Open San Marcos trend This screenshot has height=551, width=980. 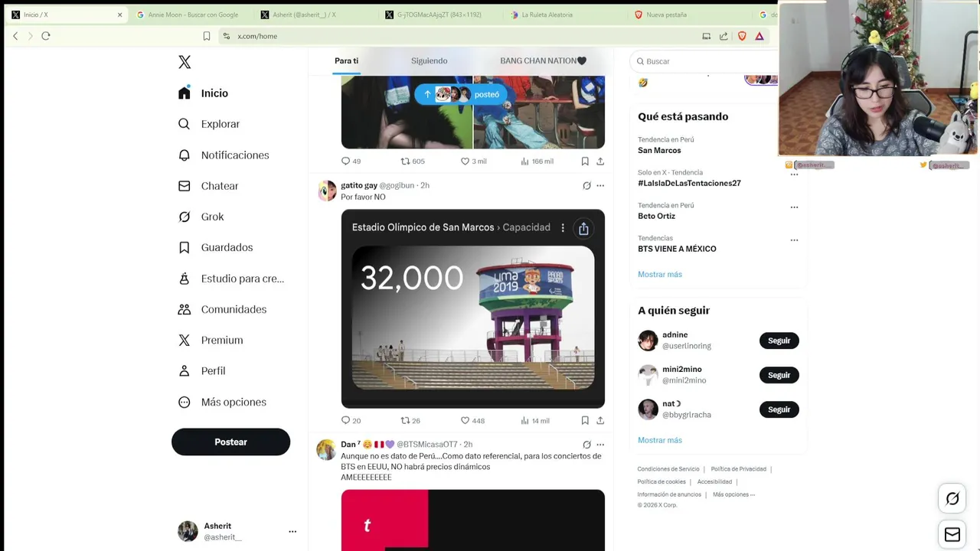[659, 150]
